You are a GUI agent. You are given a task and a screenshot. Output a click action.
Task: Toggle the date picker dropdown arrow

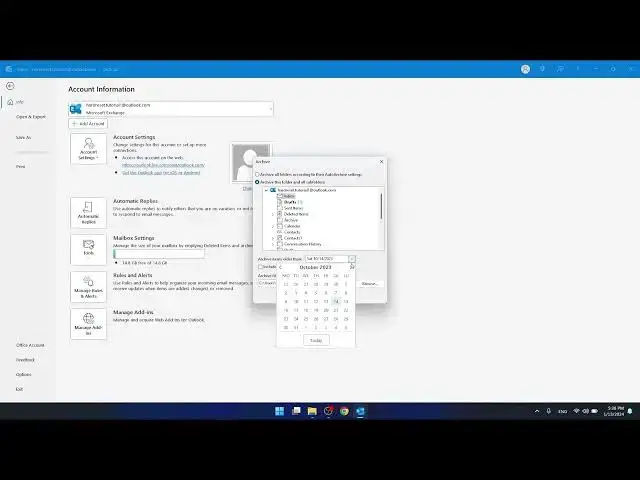[352, 259]
